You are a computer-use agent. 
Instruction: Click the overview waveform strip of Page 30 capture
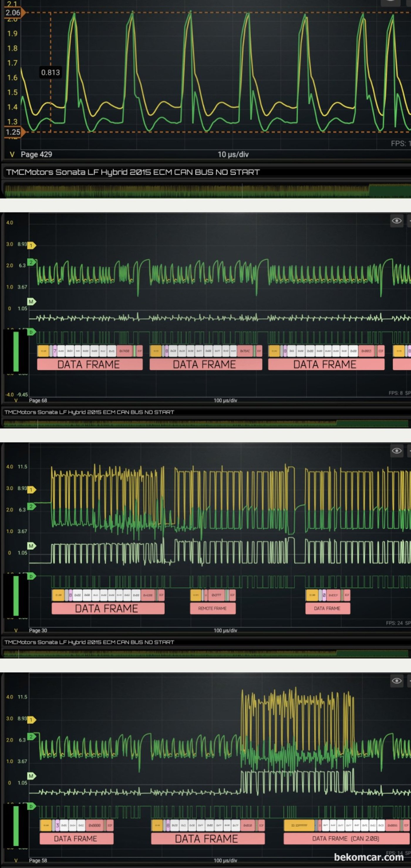pos(206,653)
